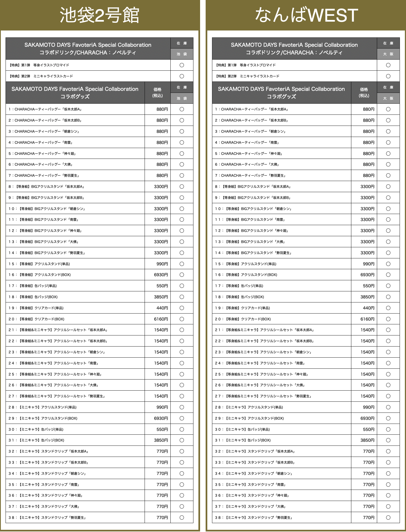
Task: Click Ikebukuro stock circle for item 16 アクリルスタンド(BOX)
Action: pyautogui.click(x=182, y=275)
